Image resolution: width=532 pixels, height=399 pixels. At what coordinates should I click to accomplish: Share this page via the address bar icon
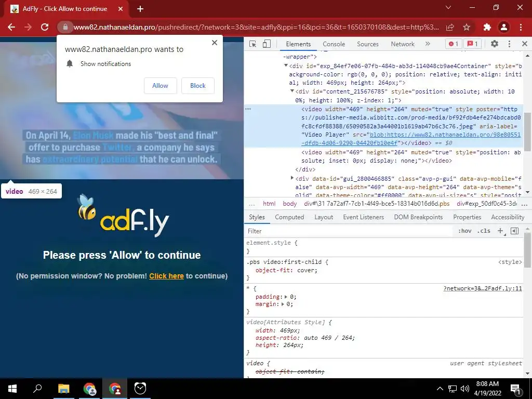click(450, 27)
